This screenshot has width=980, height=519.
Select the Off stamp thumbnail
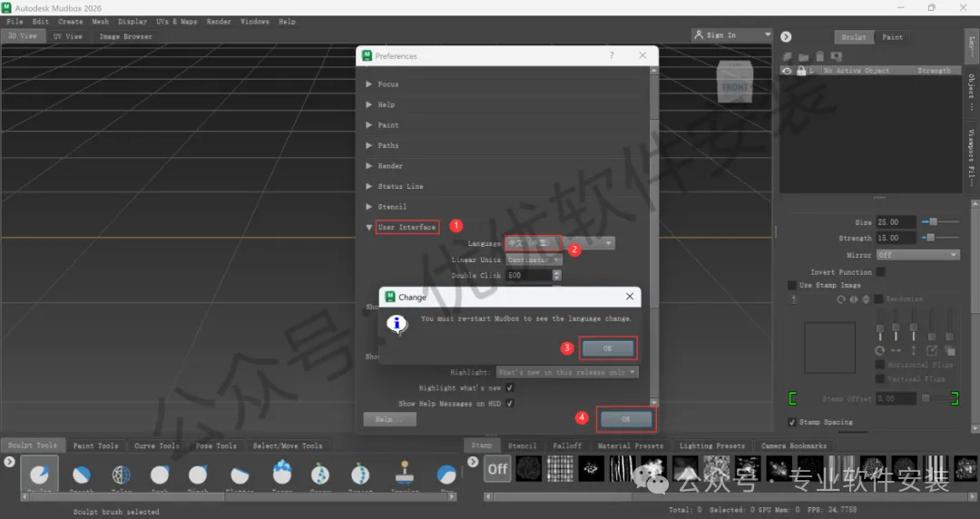click(497, 469)
